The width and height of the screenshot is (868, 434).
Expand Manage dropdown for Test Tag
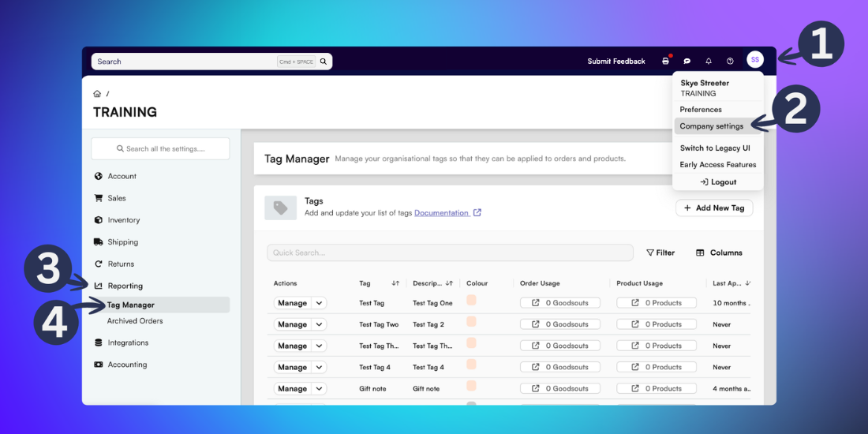(x=320, y=303)
